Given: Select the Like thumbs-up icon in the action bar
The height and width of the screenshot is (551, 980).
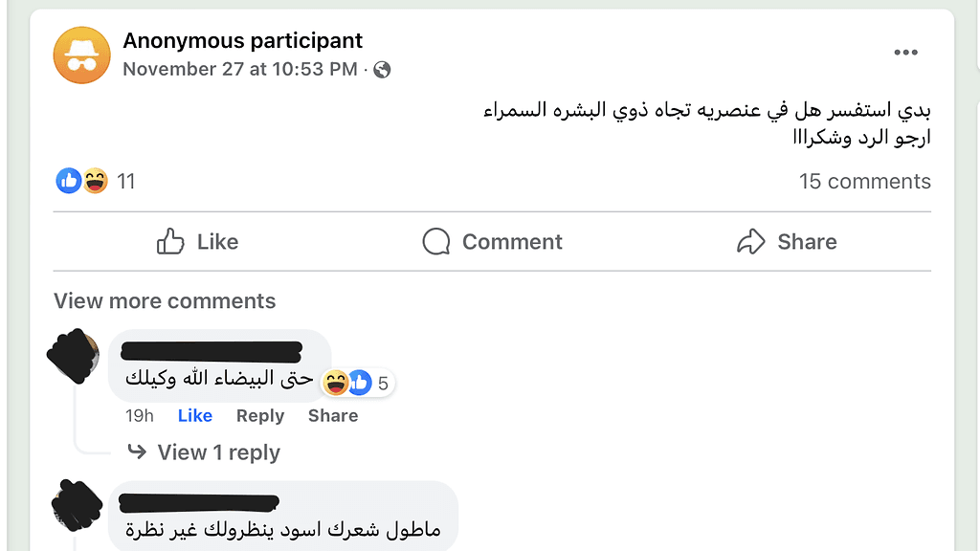Looking at the screenshot, I should 169,241.
